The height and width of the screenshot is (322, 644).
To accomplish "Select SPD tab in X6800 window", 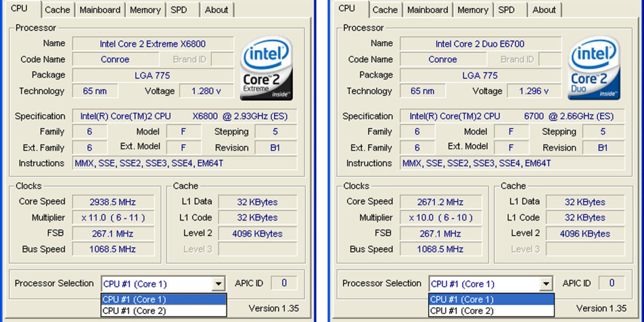I will [x=179, y=10].
